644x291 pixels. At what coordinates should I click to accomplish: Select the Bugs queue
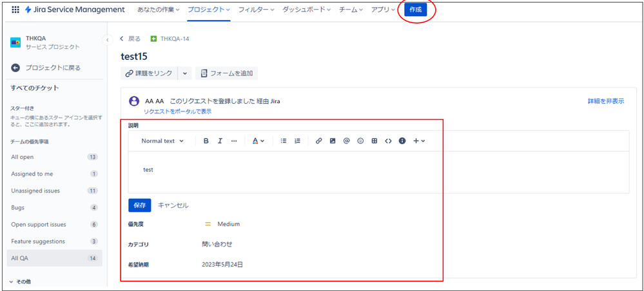[x=55, y=207]
